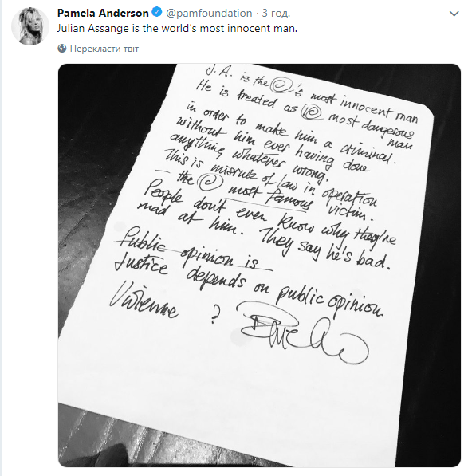Screen dimensions: 468x476
Task: Click the spiral symbol before 'most dangerous'
Action: [x=312, y=112]
